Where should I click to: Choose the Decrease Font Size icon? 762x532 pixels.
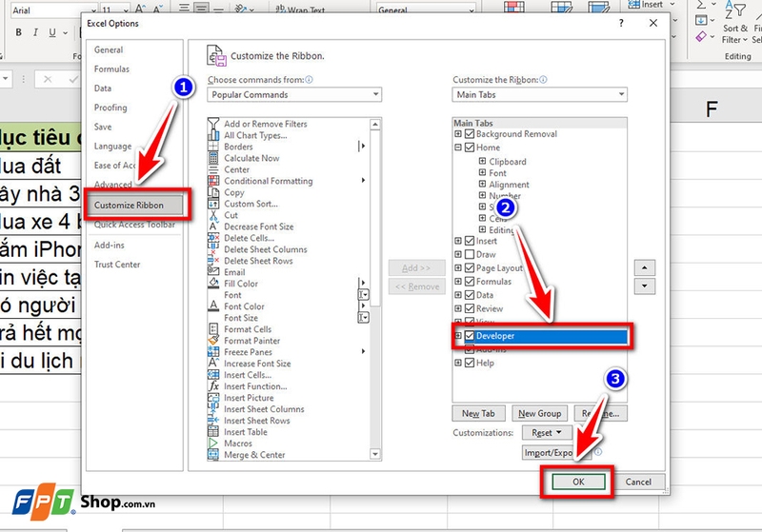pos(213,227)
